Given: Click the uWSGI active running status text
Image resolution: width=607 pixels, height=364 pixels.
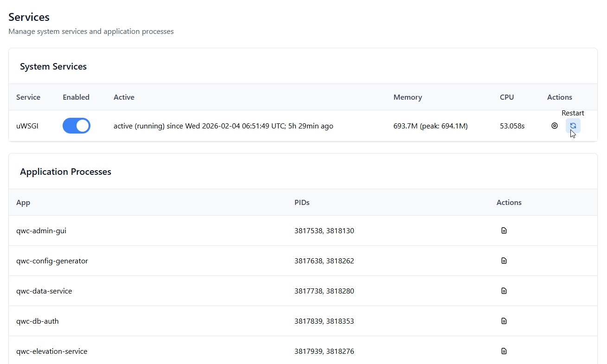Looking at the screenshot, I should [223, 126].
